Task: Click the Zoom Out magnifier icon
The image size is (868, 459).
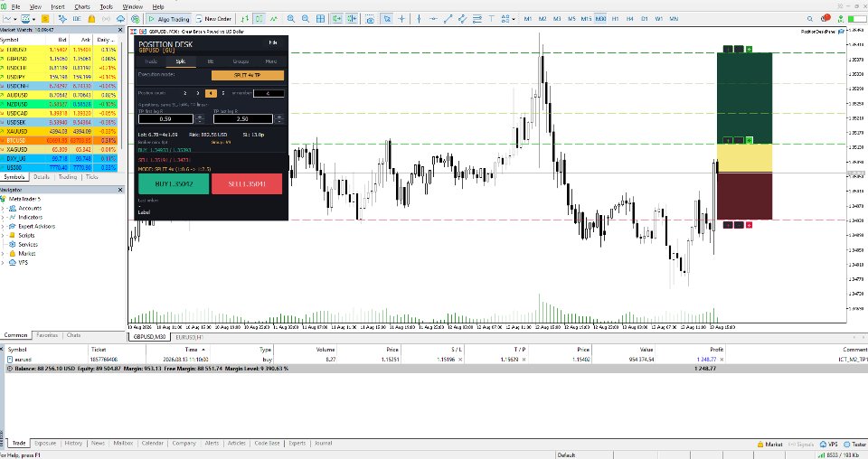Action: [x=305, y=19]
